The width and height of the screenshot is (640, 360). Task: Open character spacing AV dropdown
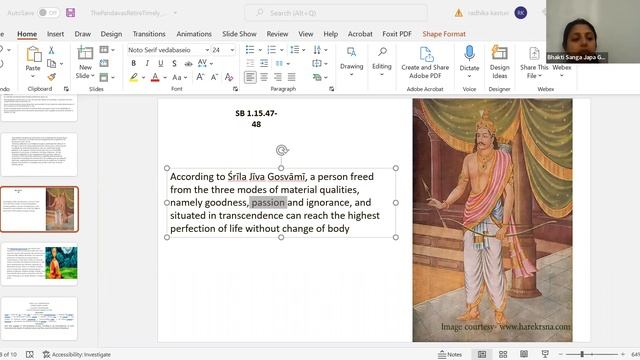click(205, 63)
